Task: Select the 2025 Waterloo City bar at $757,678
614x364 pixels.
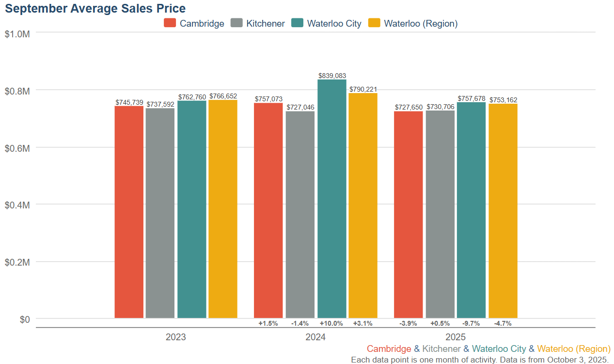Action: click(x=471, y=210)
